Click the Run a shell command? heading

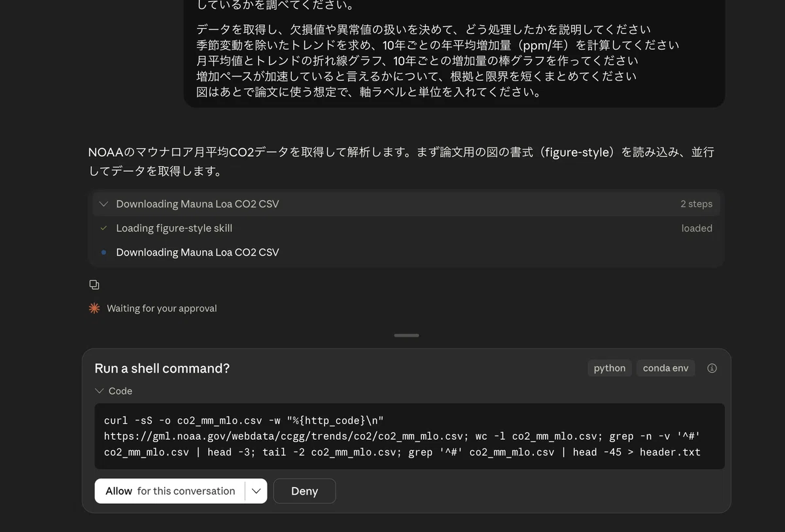(x=162, y=368)
